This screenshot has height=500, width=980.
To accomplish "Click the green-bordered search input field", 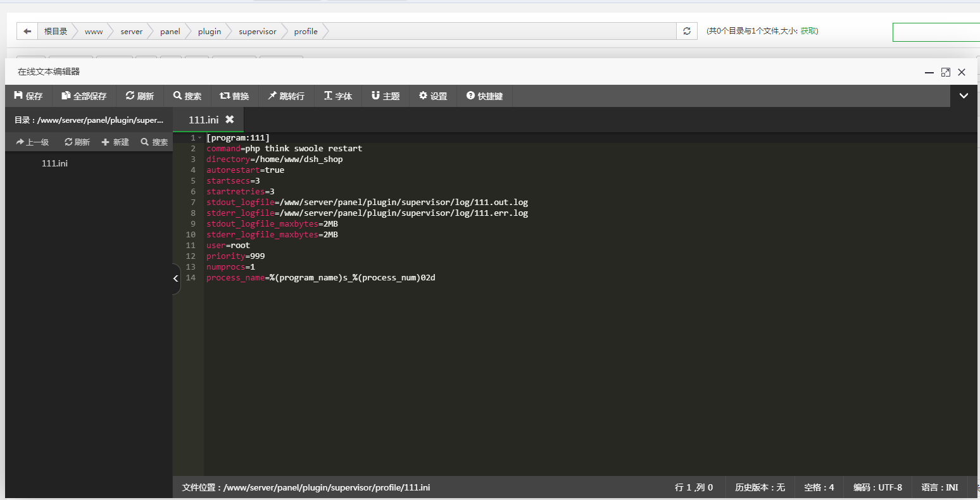I will pyautogui.click(x=936, y=32).
